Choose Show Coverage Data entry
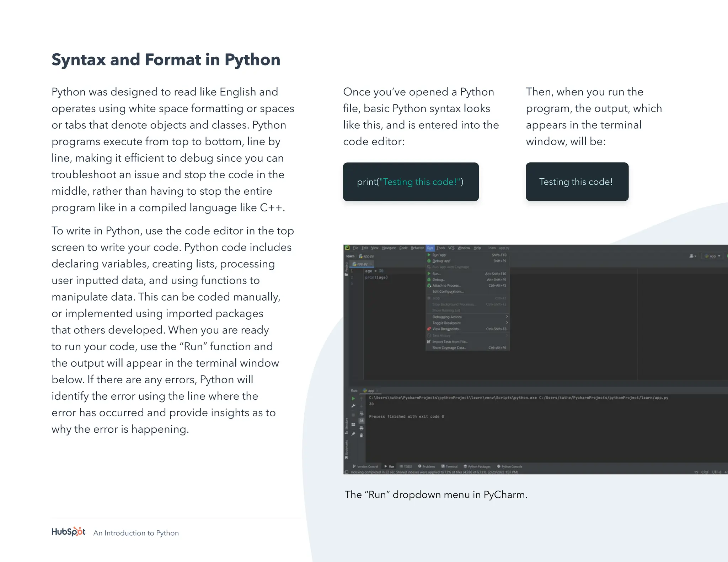The height and width of the screenshot is (562, 728). [x=468, y=348]
